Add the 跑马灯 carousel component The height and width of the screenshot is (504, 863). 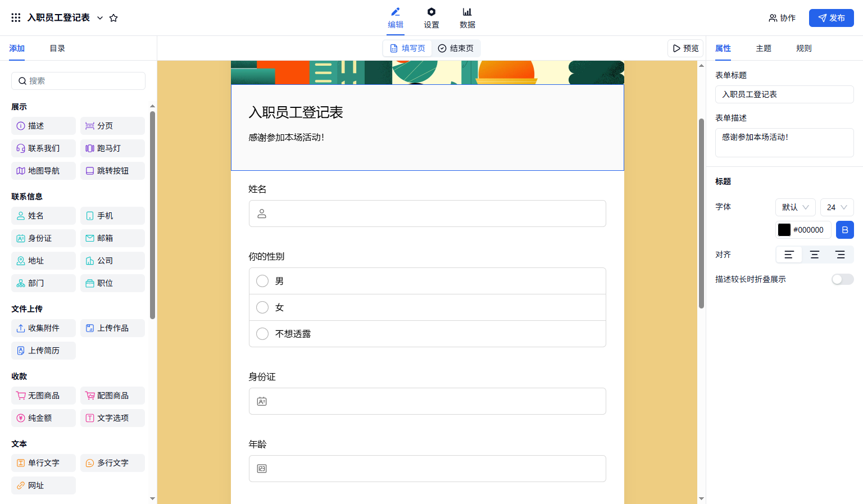[112, 148]
